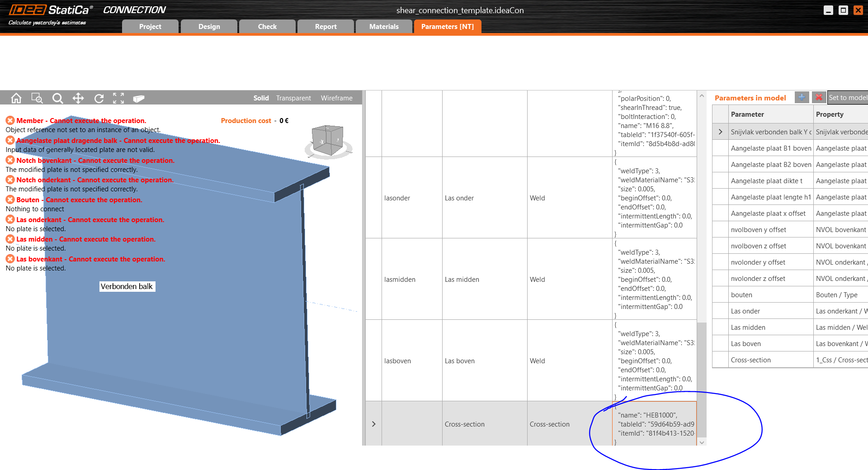Select the magnifier Zoom tool
Viewport: 868px width, 470px height.
pos(57,98)
